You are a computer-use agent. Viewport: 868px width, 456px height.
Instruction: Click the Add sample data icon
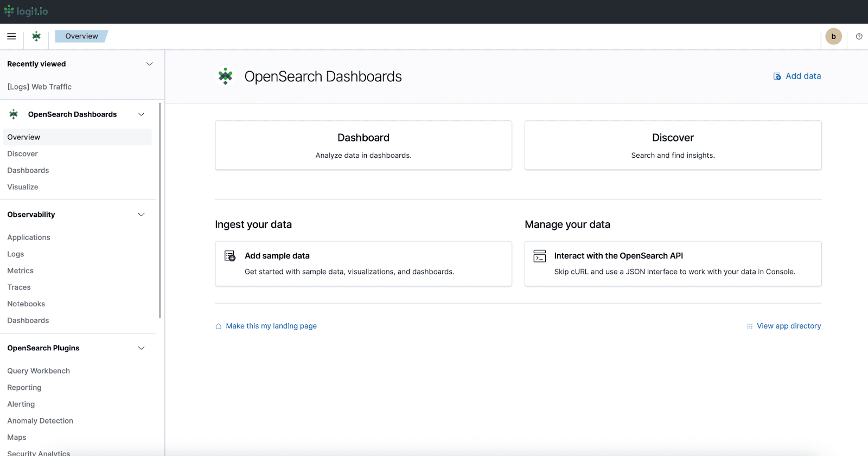coord(230,256)
